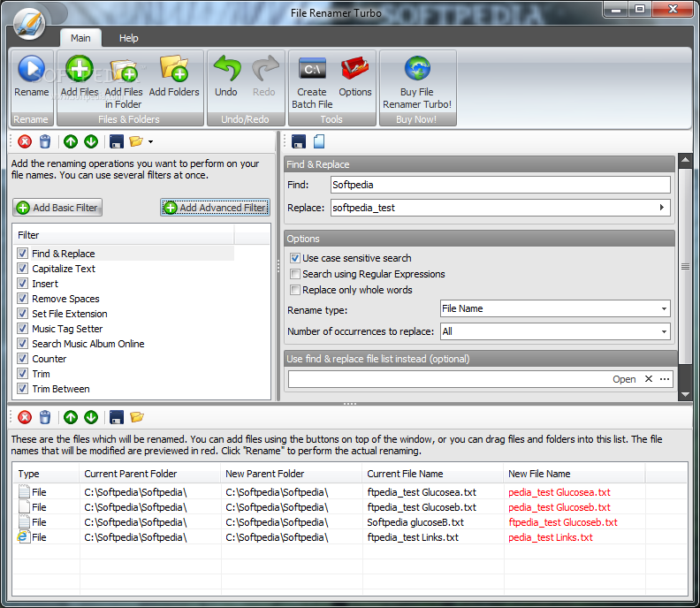Image resolution: width=700 pixels, height=608 pixels.
Task: Click the Add Folders icon
Action: pyautogui.click(x=173, y=68)
